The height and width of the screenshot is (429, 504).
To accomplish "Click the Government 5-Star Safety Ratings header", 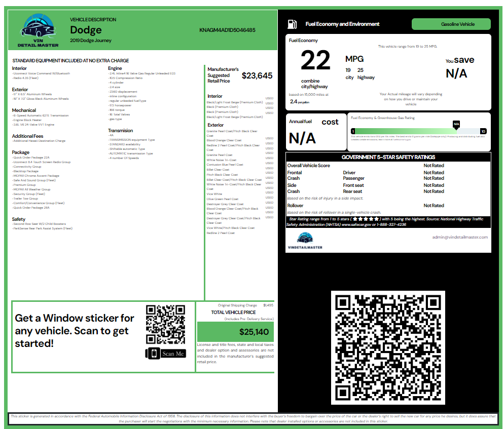I will [388, 157].
